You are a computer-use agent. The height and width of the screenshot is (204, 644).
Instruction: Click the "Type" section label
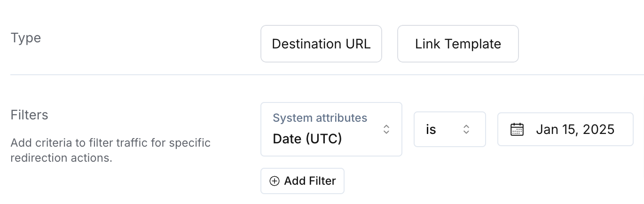[26, 38]
